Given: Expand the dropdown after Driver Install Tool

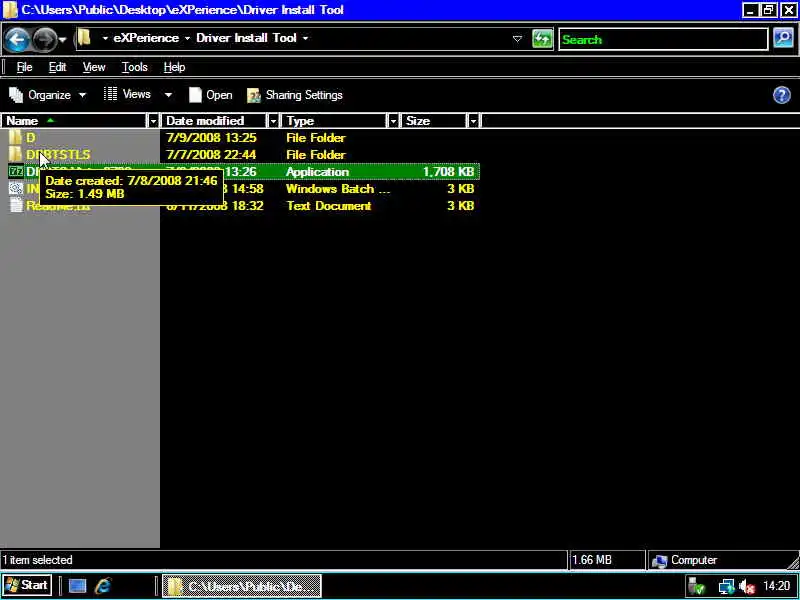Looking at the screenshot, I should pos(305,38).
